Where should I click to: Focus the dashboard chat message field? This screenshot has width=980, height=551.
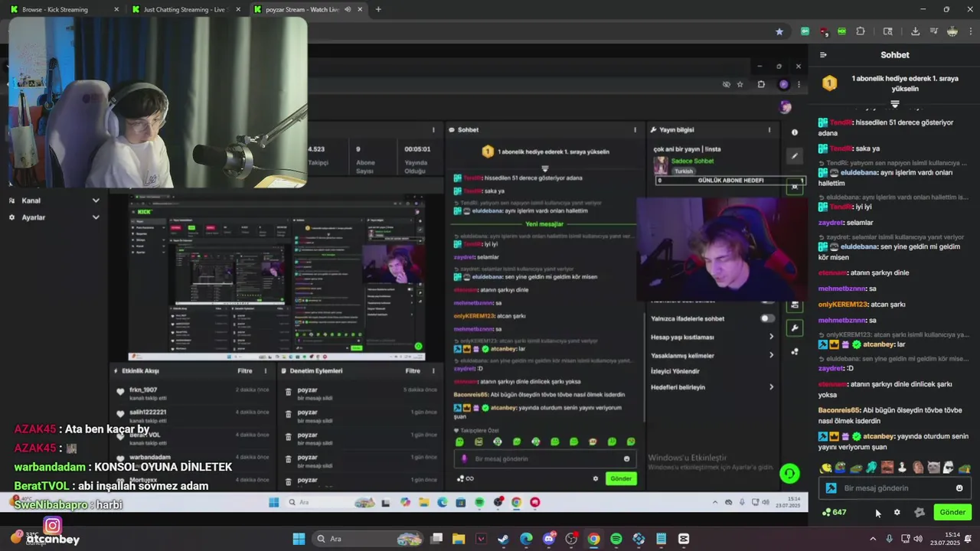(x=544, y=458)
